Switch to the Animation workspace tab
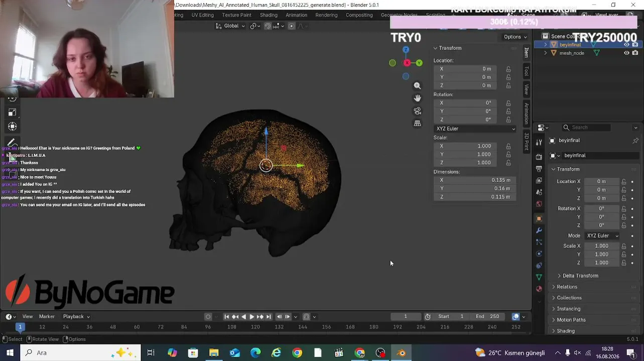 [x=296, y=15]
